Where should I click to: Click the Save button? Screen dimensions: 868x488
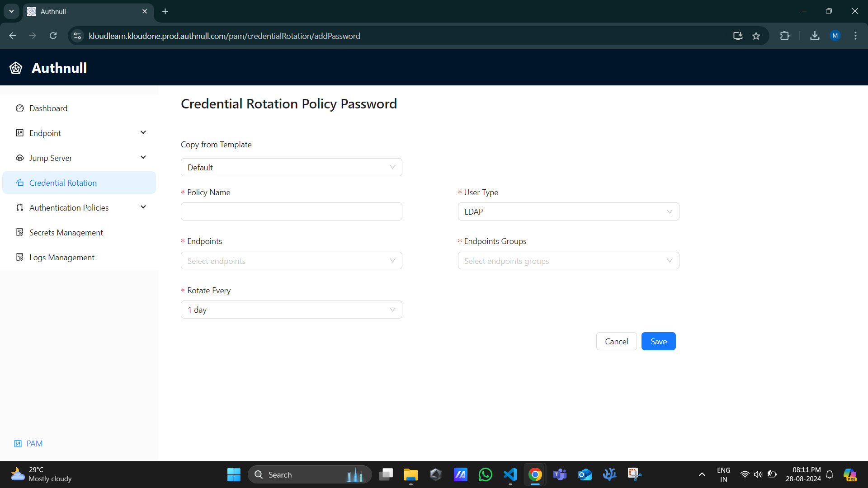coord(659,341)
